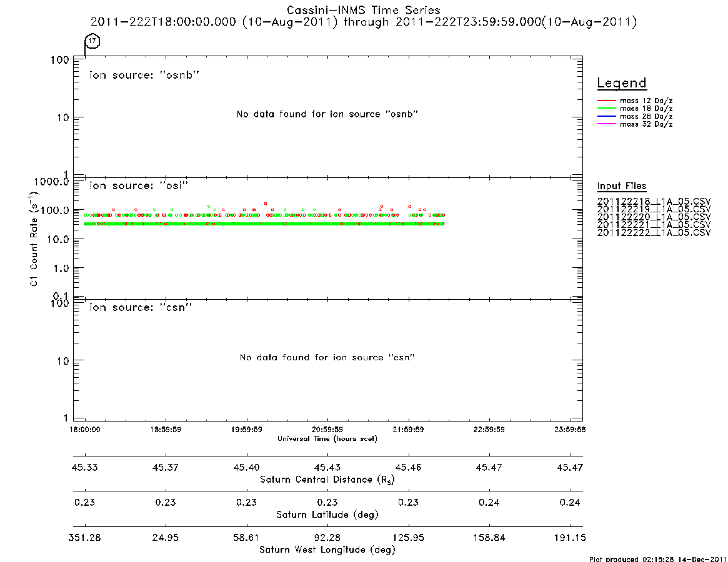Click the 1000.0 tick on osi y-axis
Image resolution: width=728 pixels, height=562 pixels.
[x=51, y=182]
